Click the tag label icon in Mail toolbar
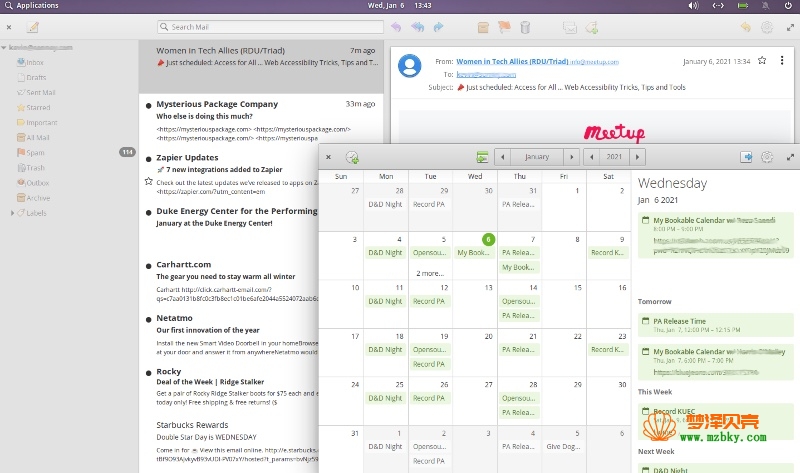800x473 pixels. [x=592, y=28]
